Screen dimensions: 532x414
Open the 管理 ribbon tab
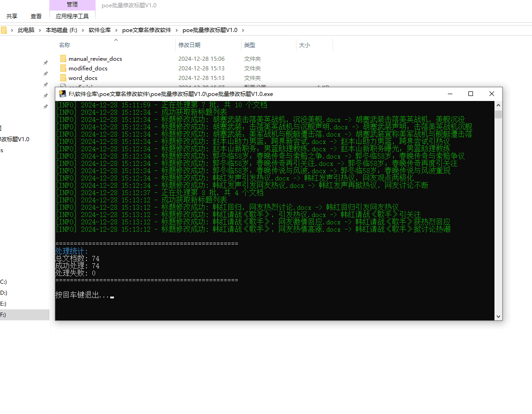click(72, 5)
